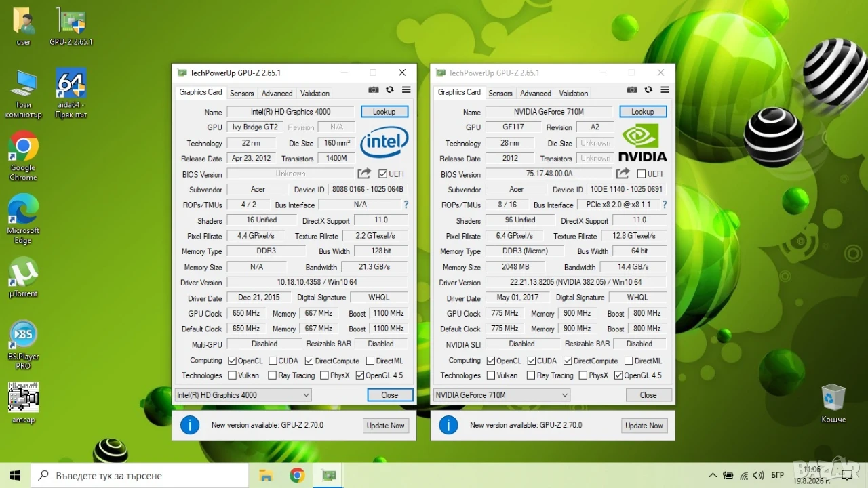The image size is (868, 488).
Task: Open the Windows Start menu
Action: click(x=16, y=475)
